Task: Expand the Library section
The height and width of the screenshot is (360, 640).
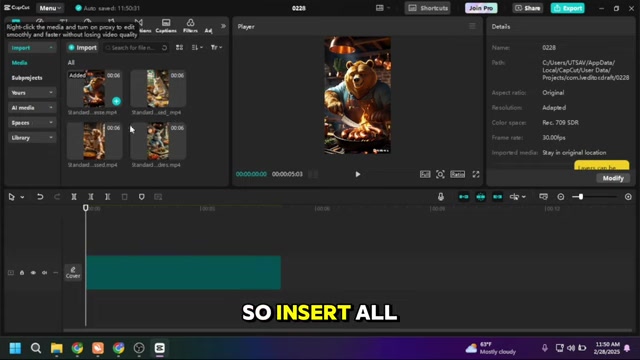Action: [x=32, y=138]
